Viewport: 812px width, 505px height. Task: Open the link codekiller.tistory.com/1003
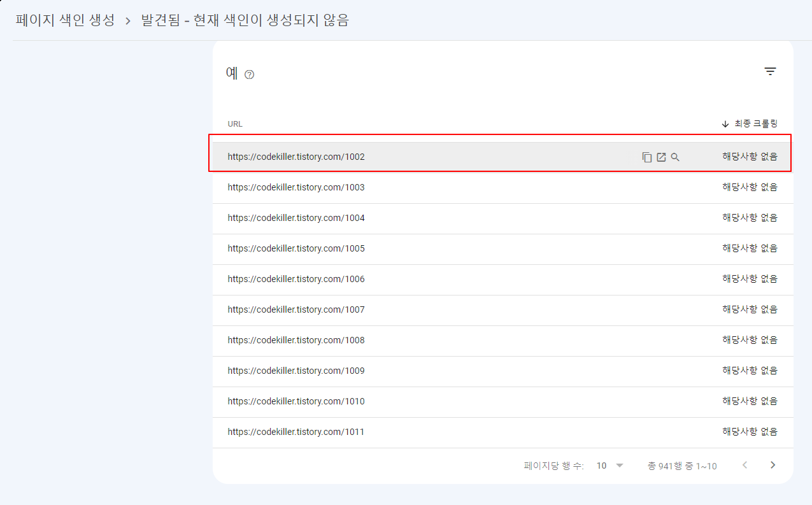[296, 187]
